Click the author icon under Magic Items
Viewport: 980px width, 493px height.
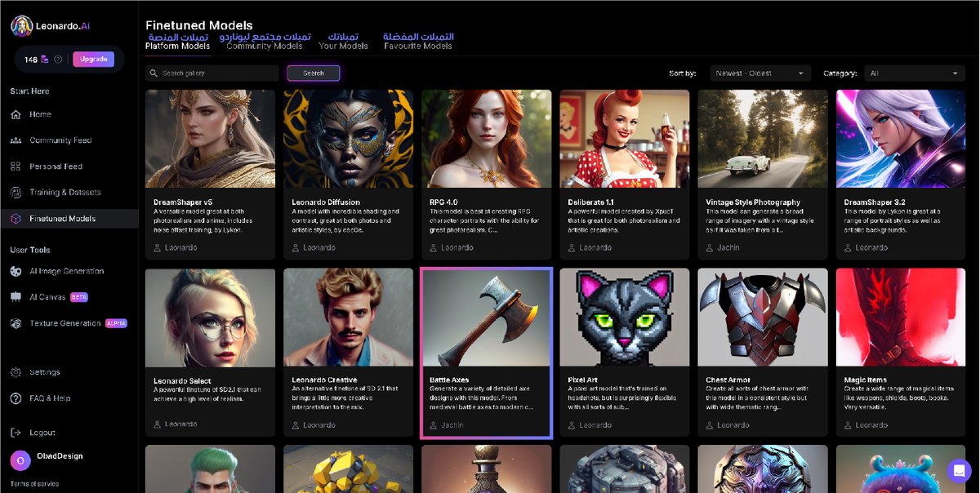point(849,425)
